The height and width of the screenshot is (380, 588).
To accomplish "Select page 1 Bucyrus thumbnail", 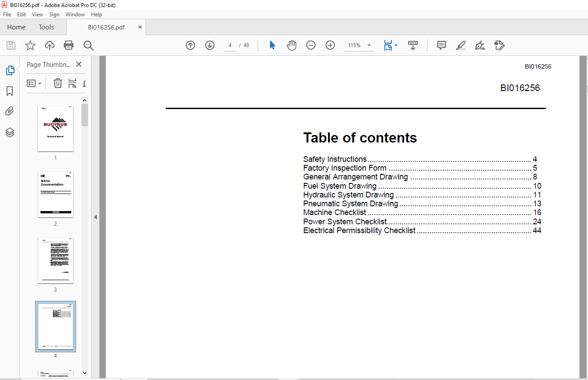I will pyautogui.click(x=55, y=128).
